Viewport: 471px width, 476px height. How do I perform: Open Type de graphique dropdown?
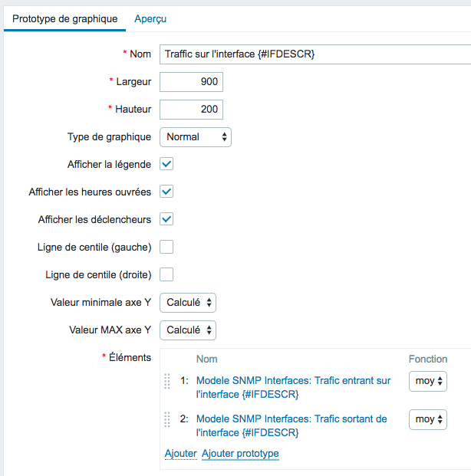[196, 137]
